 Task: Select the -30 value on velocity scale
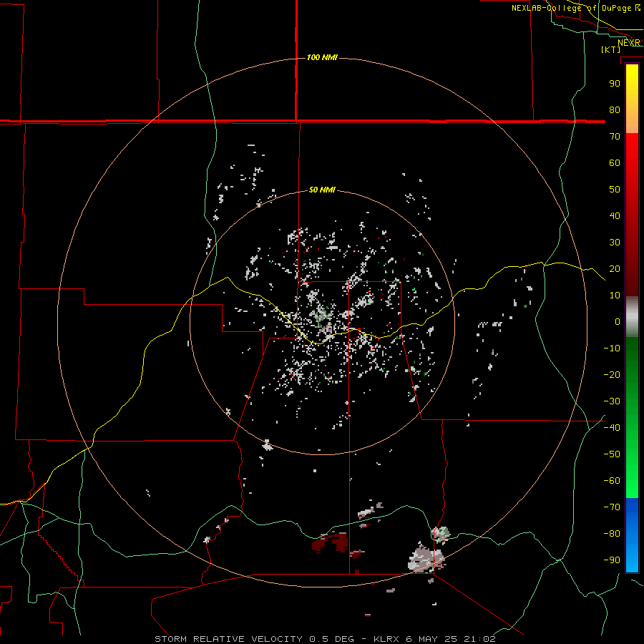[612, 401]
